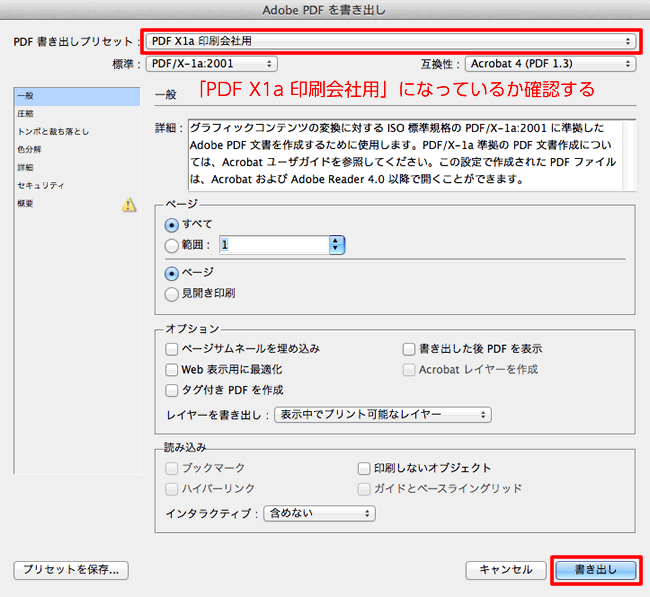Toggle Acrobat レイヤーを作成 checkbox
This screenshot has width=650, height=597.
click(x=409, y=369)
